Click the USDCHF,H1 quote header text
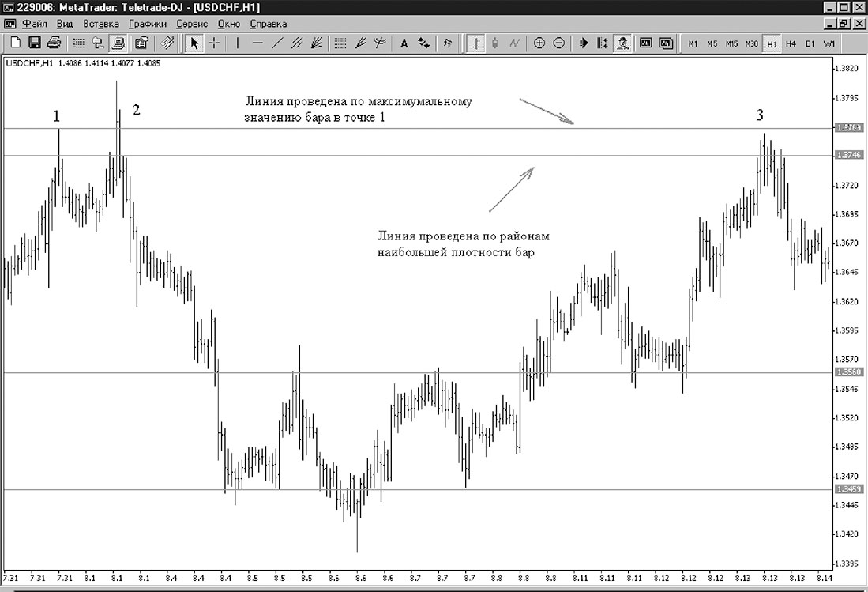 (x=83, y=63)
